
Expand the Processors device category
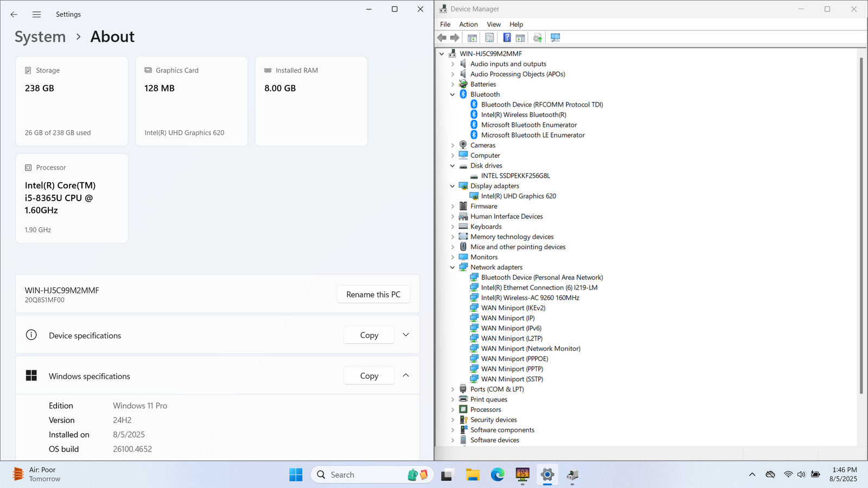tap(452, 410)
